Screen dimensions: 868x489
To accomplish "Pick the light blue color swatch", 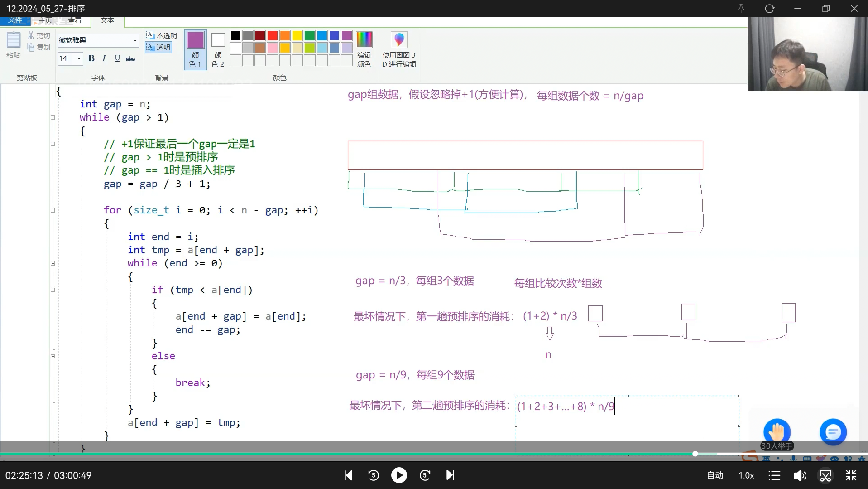I will pyautogui.click(x=322, y=48).
